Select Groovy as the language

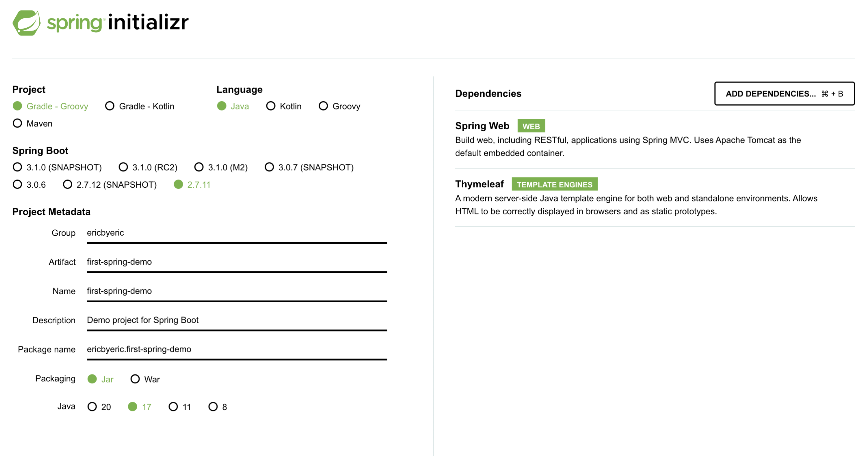point(323,106)
